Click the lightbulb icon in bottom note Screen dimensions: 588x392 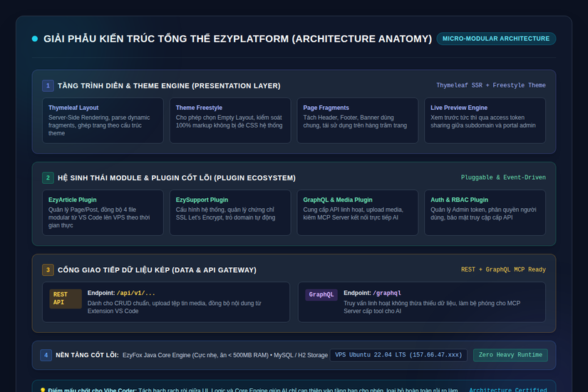42,390
